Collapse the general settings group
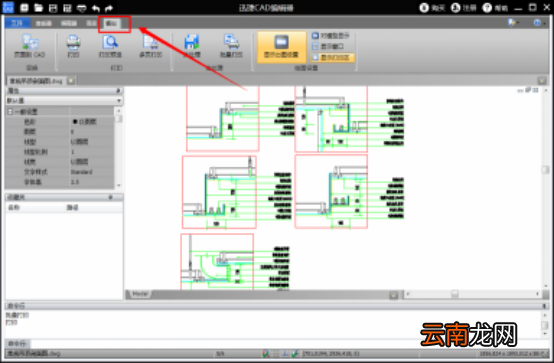 click(10, 112)
